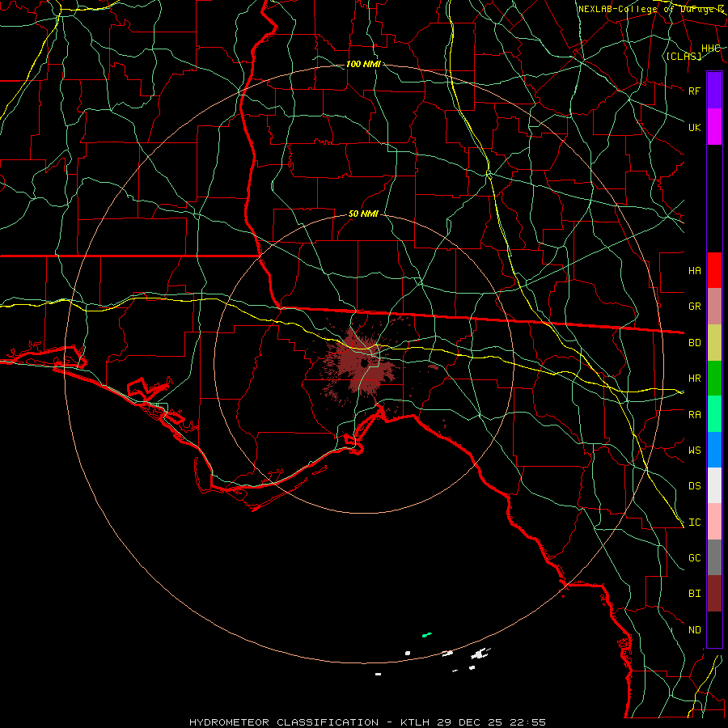
Task: Pick the bright red HA legend swatch
Action: 714,270
